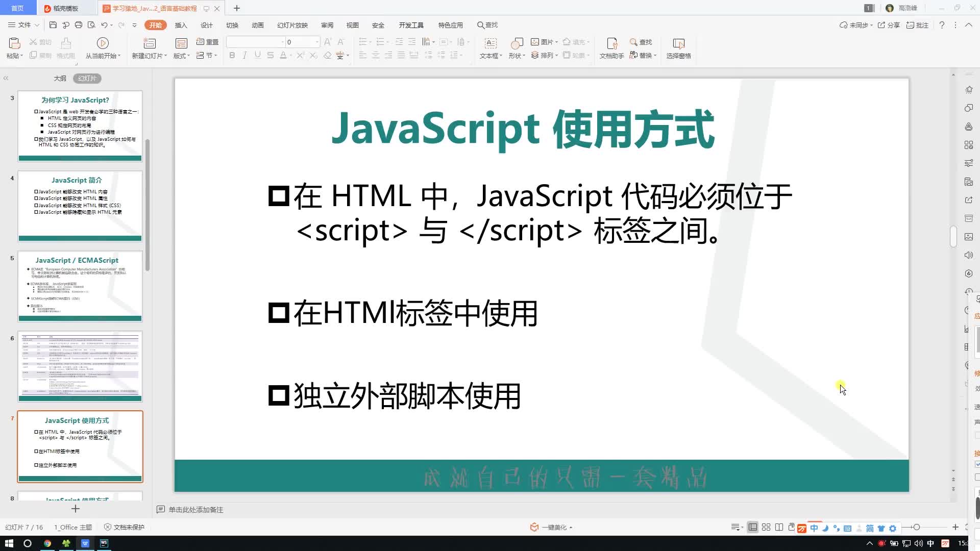This screenshot has height=551, width=980.
Task: Switch to 大纲 outline panel tab
Action: [x=60, y=78]
